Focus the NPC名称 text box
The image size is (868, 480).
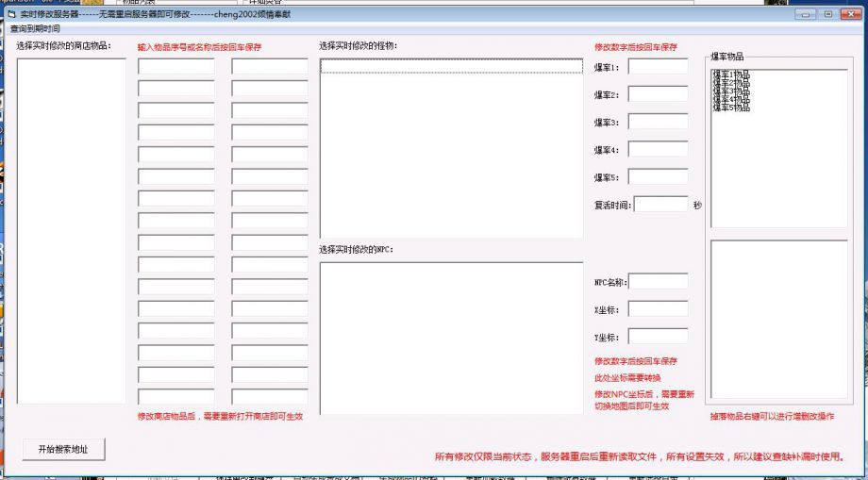(658, 281)
